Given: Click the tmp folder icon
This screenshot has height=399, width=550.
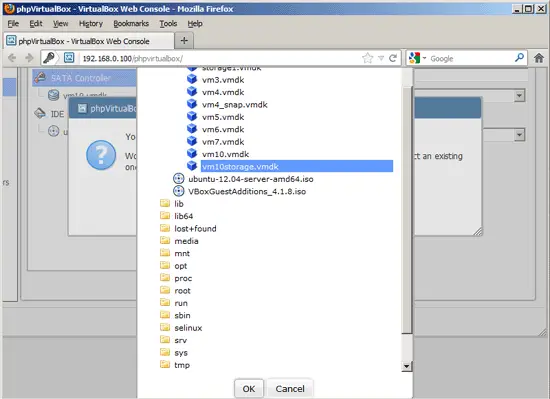Looking at the screenshot, I should (x=165, y=365).
